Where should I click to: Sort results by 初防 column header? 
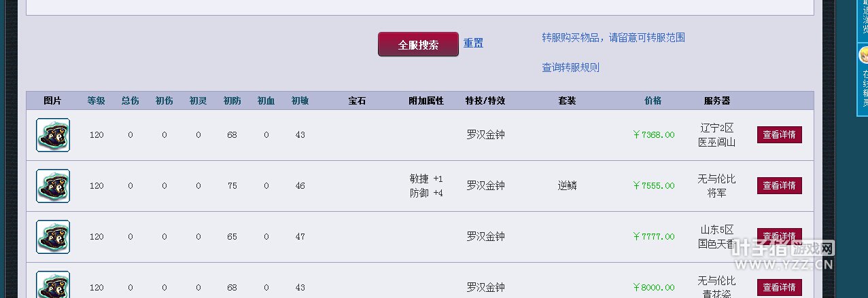pyautogui.click(x=232, y=100)
